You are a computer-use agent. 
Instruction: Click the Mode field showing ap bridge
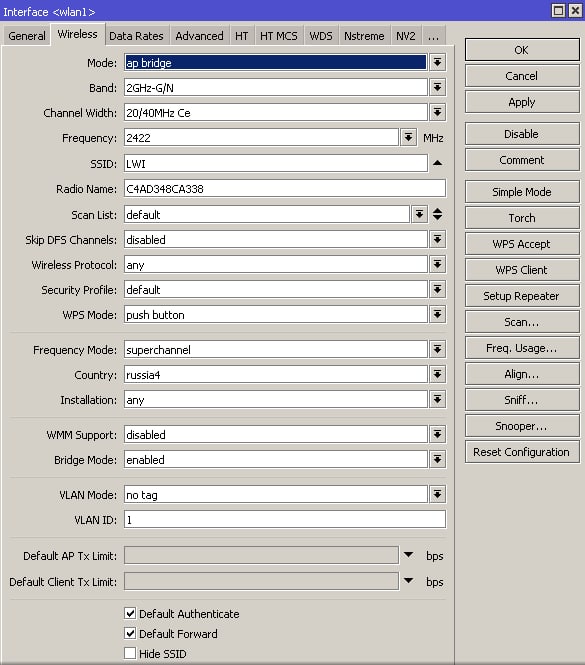click(276, 62)
